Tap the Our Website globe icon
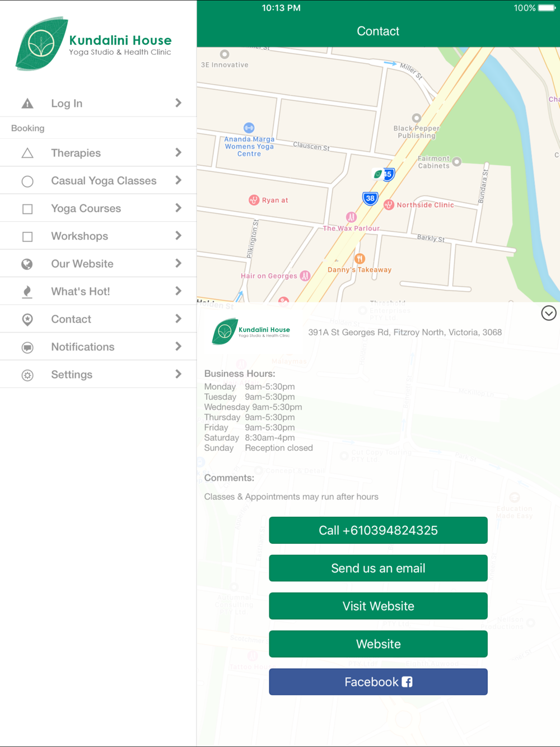The width and height of the screenshot is (560, 747). coord(27,264)
